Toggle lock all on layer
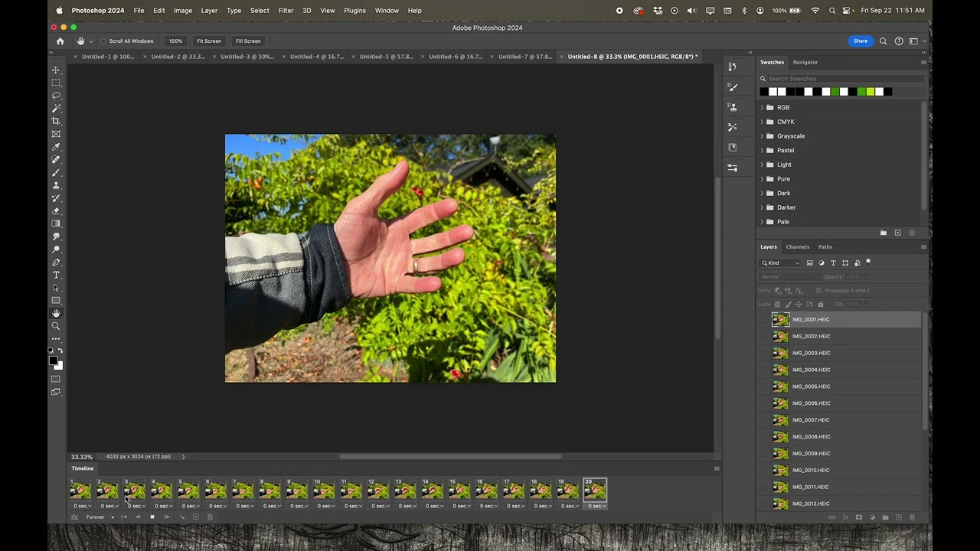The width and height of the screenshot is (980, 551). pyautogui.click(x=821, y=305)
